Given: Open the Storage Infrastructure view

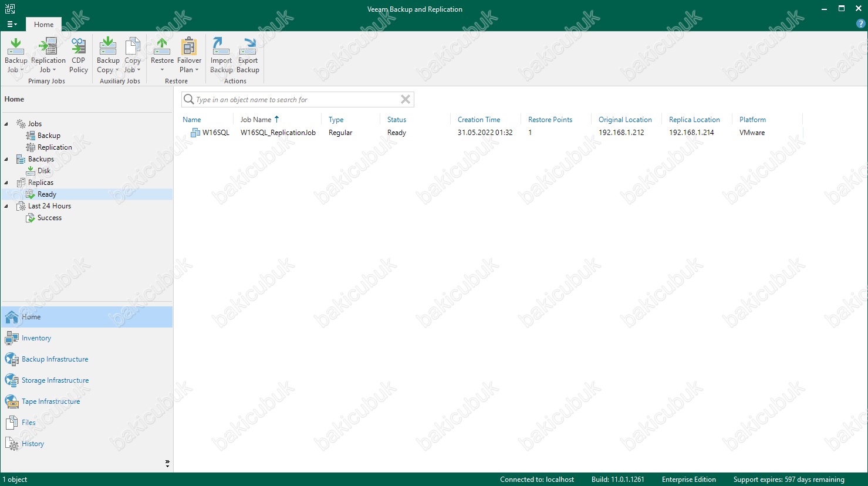Looking at the screenshot, I should [x=87, y=380].
